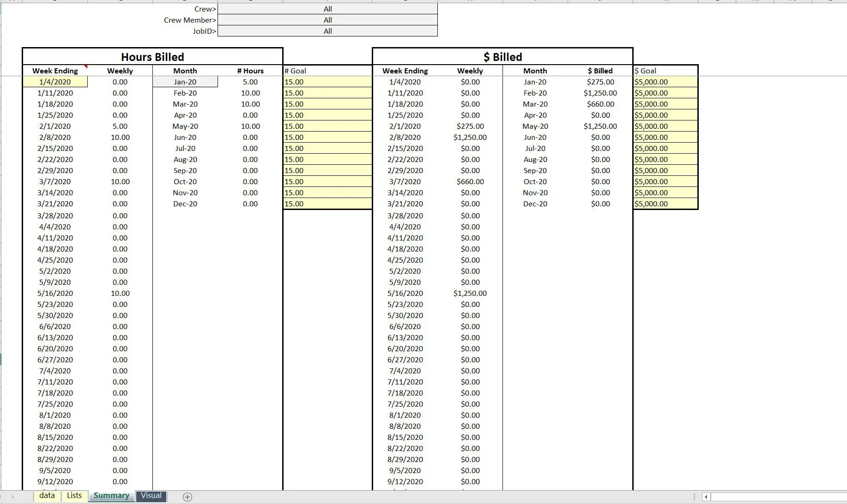This screenshot has height=504, width=847.
Task: Select the first 15.00 # Goal cell
Action: [327, 82]
